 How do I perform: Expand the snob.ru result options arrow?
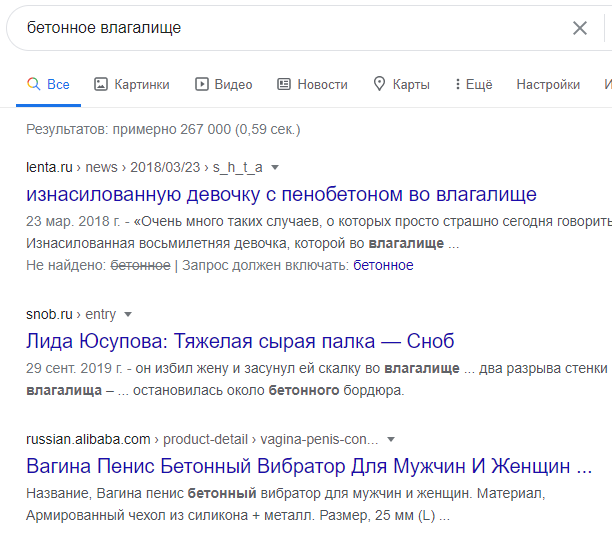(x=128, y=314)
